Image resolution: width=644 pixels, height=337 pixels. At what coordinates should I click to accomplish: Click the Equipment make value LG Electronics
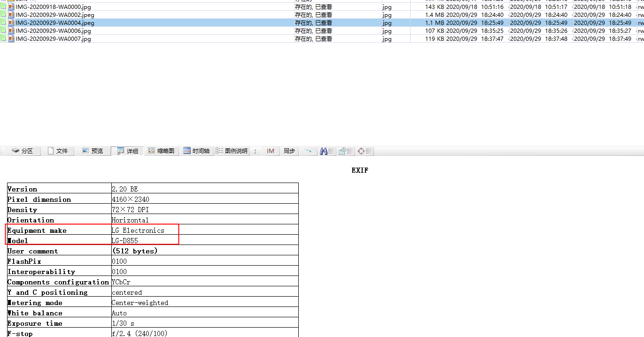138,230
